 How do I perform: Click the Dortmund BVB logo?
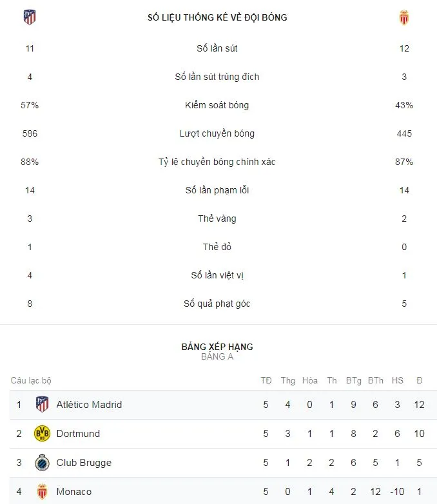point(42,434)
